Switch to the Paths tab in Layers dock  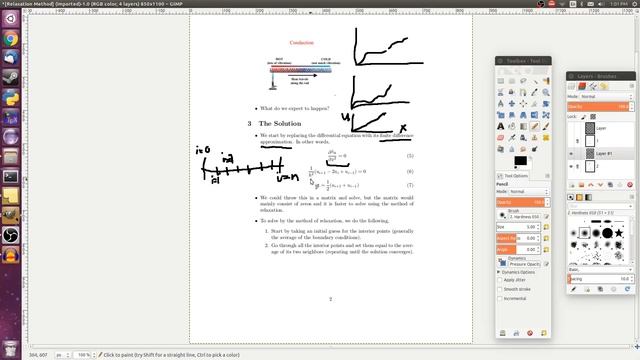pos(593,86)
